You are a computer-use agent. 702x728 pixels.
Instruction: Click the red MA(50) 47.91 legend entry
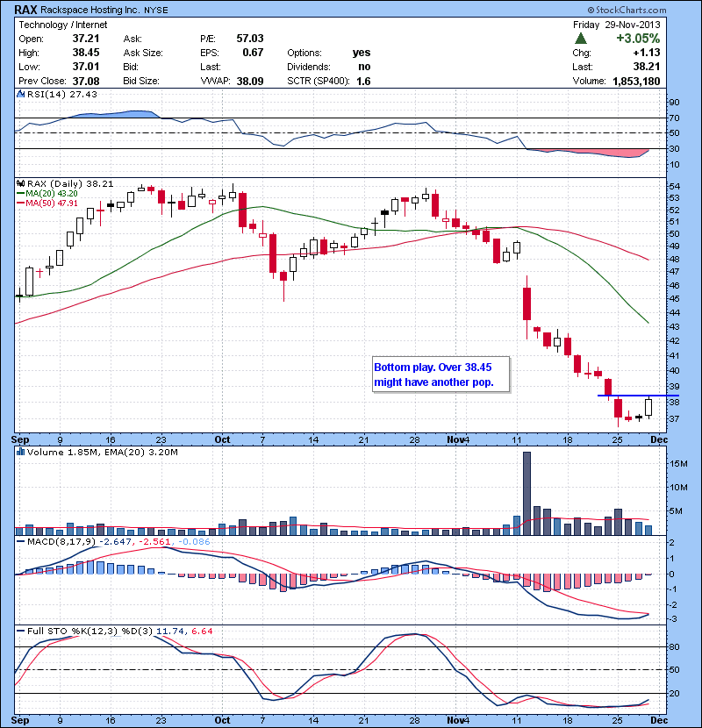point(47,203)
